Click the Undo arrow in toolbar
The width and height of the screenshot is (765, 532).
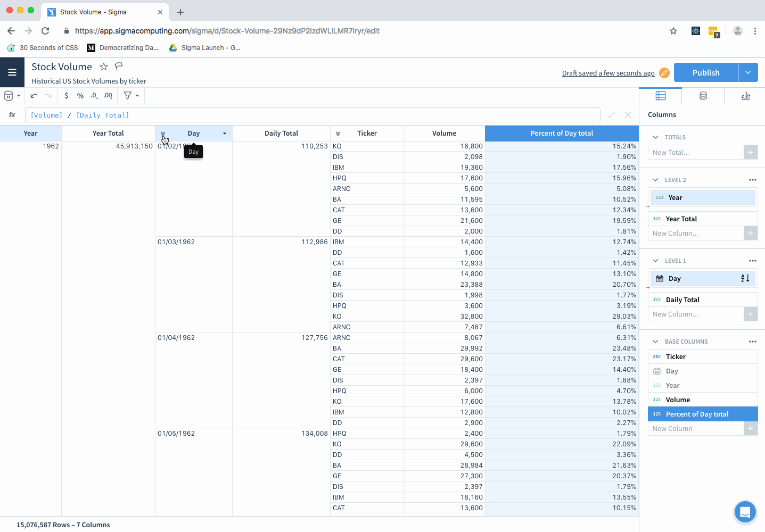tap(34, 96)
